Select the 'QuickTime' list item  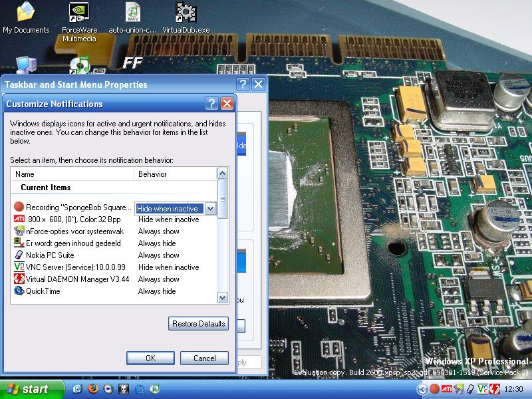tap(43, 291)
